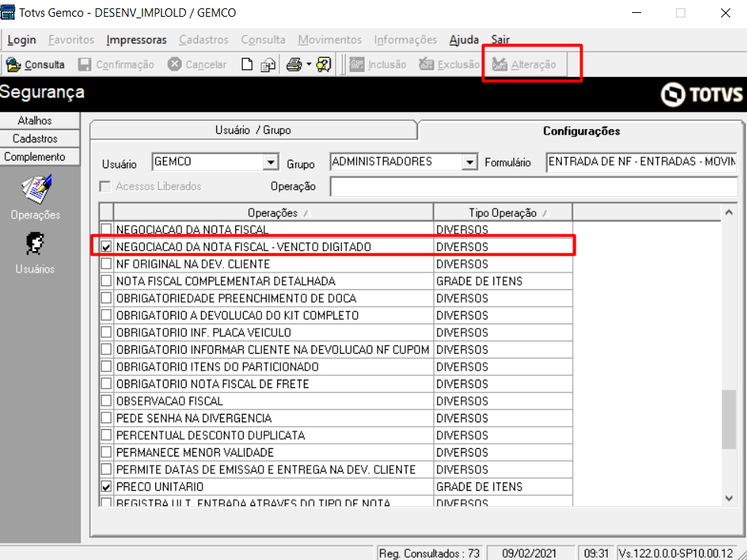
Task: Click the Sair menu item
Action: click(500, 40)
